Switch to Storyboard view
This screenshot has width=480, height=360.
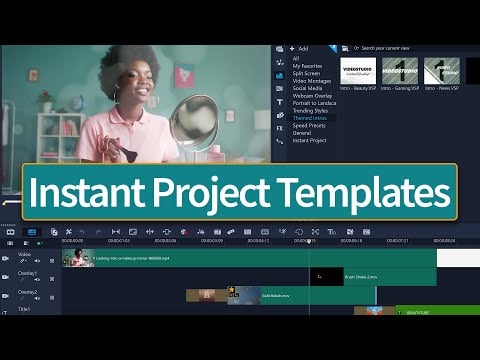click(x=11, y=232)
